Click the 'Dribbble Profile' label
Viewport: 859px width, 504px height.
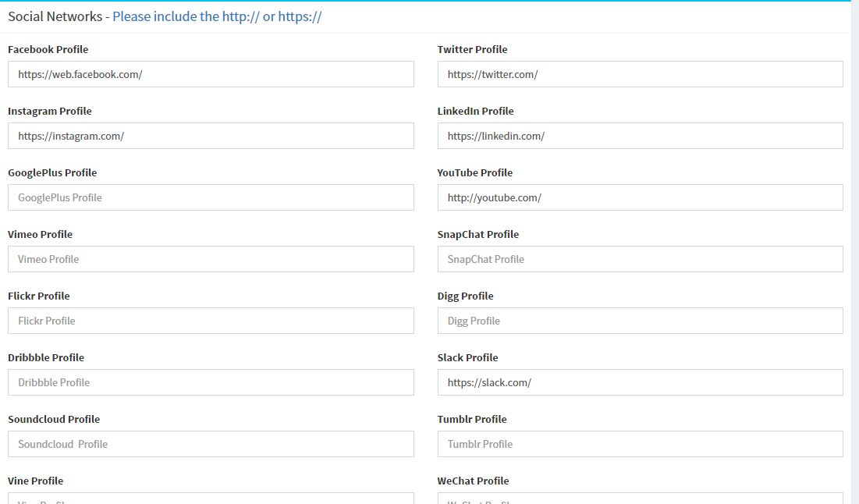[46, 358]
